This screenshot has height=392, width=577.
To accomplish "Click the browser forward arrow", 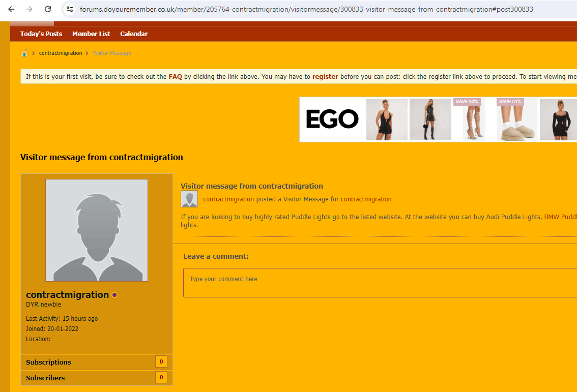I will pos(30,9).
